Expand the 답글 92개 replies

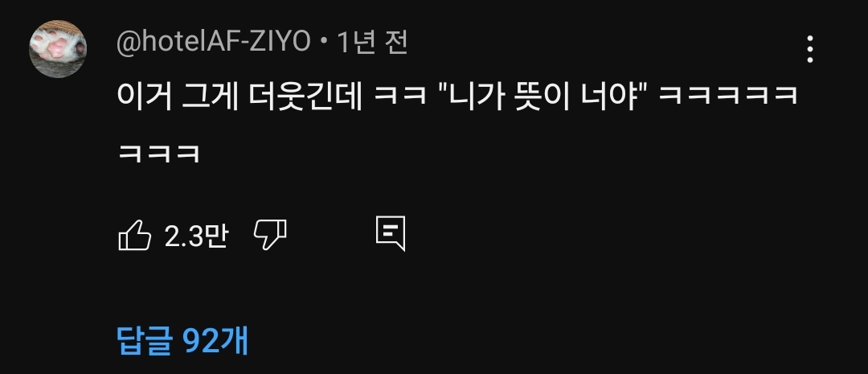pyautogui.click(x=182, y=341)
